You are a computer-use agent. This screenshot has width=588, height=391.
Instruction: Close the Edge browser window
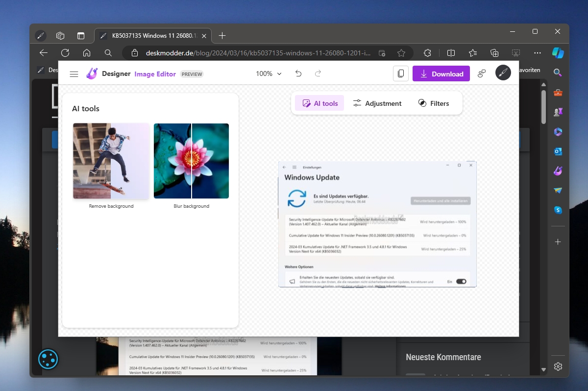coord(558,31)
